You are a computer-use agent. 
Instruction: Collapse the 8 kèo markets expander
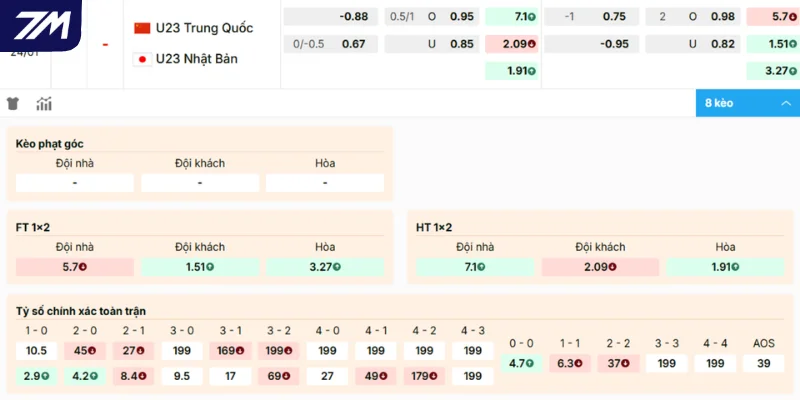click(747, 103)
